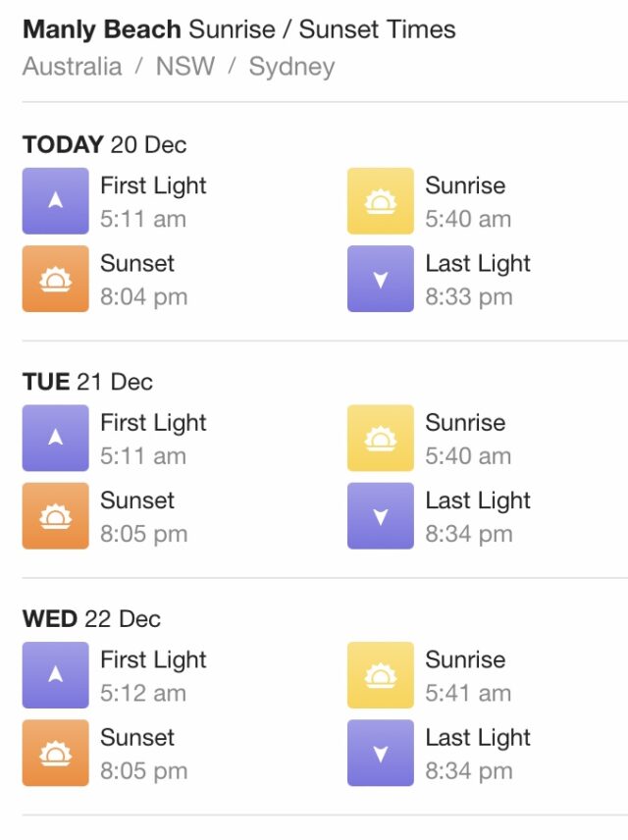628x840 pixels.
Task: Click the First Light icon for 20 Dec
Action: [55, 201]
